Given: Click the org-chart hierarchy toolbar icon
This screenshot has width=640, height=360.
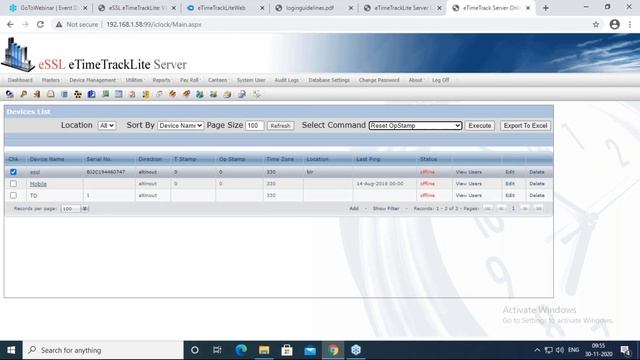Looking at the screenshot, I should click(78, 94).
